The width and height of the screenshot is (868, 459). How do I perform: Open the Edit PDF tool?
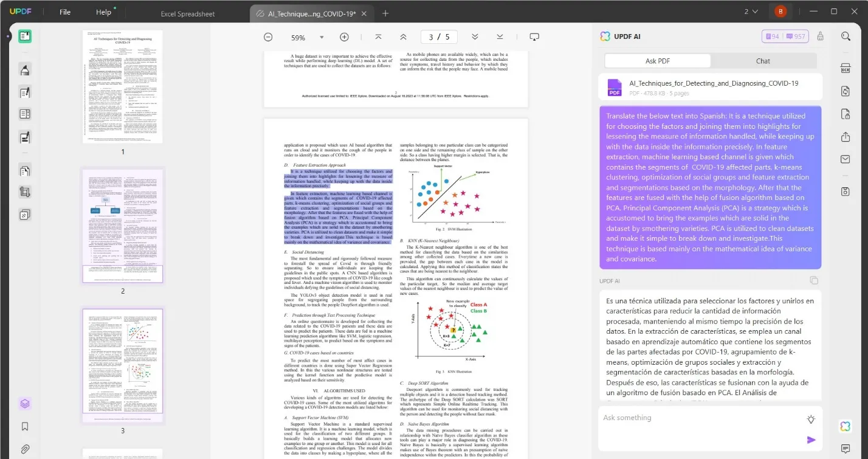pyautogui.click(x=25, y=92)
